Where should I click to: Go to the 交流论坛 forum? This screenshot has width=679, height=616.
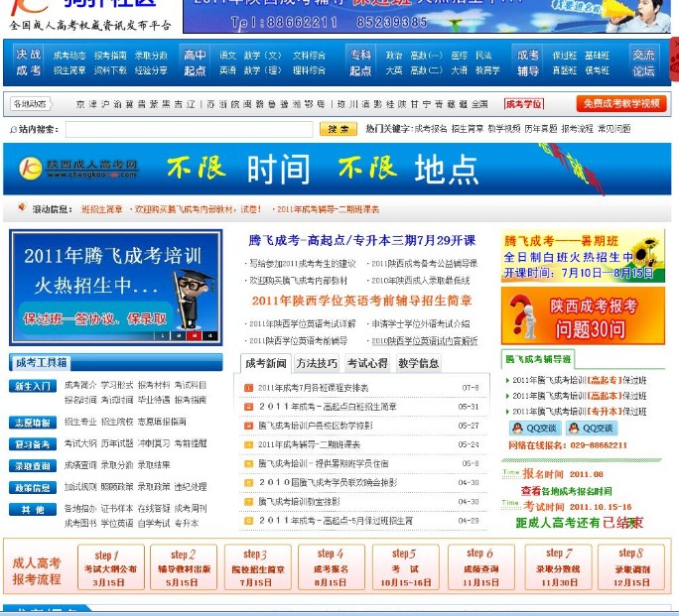tap(643, 62)
